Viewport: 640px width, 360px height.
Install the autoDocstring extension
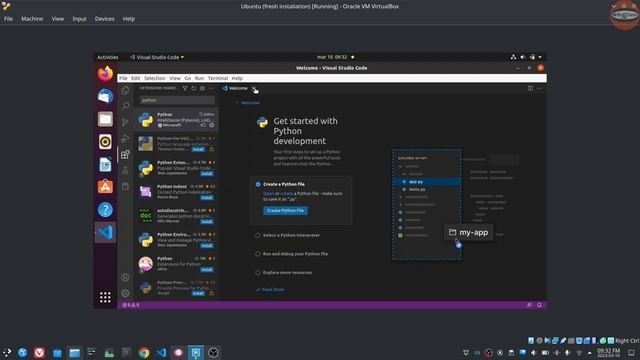(207, 222)
